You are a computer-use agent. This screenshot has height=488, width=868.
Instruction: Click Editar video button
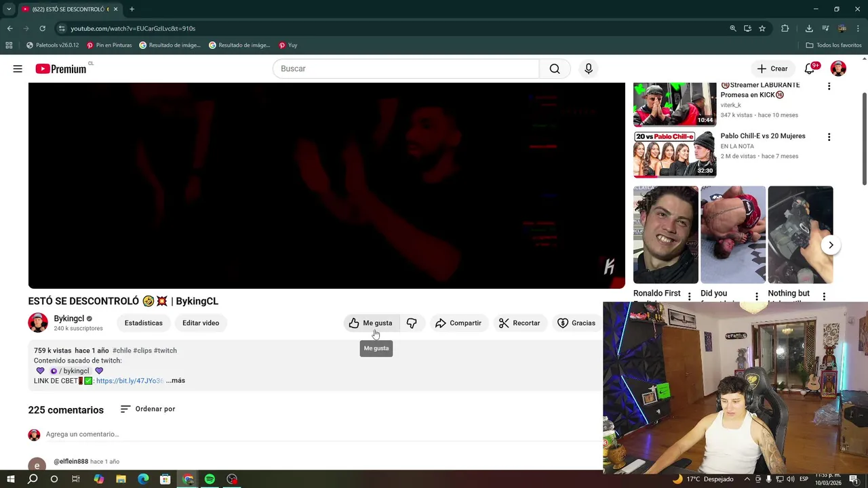[201, 323]
